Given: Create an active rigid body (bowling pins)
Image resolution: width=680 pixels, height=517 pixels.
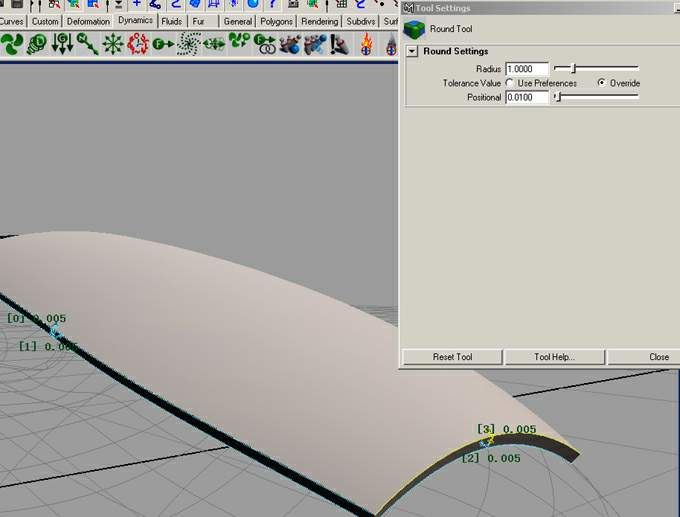Looking at the screenshot, I should click(x=290, y=44).
